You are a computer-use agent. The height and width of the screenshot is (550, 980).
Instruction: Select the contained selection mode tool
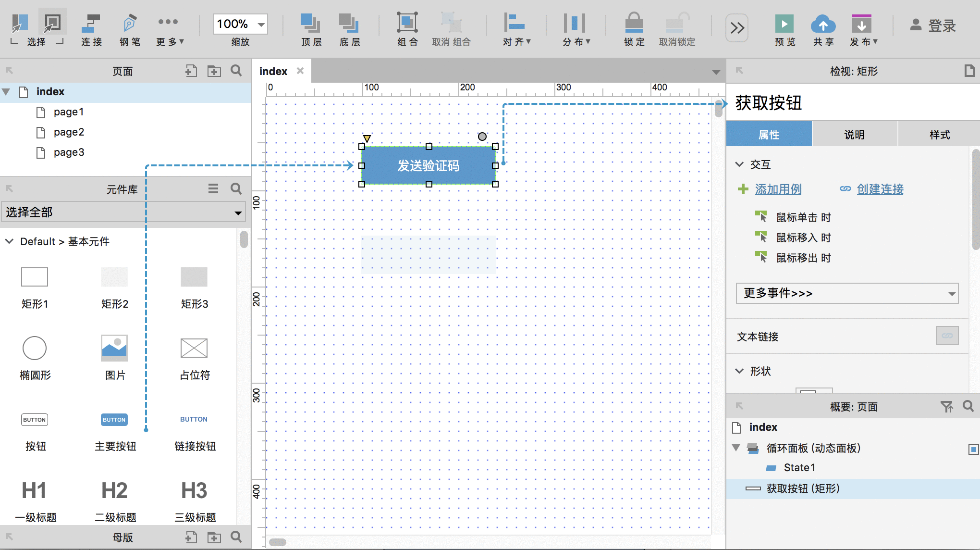52,22
